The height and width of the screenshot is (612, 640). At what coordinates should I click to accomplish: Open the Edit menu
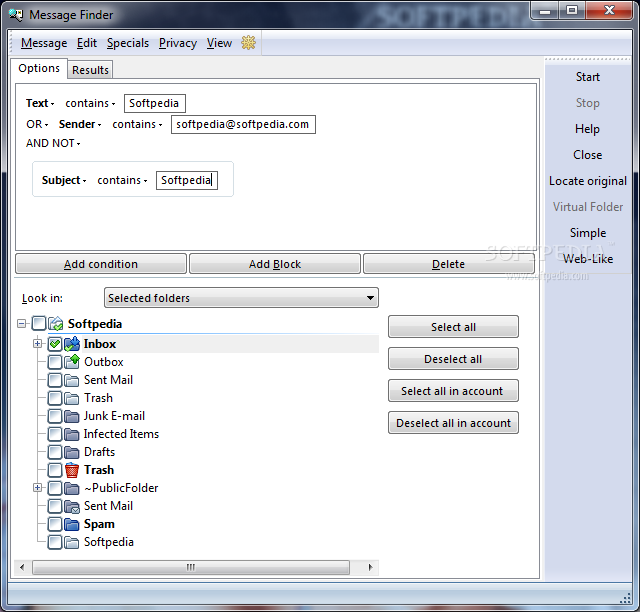(x=87, y=43)
